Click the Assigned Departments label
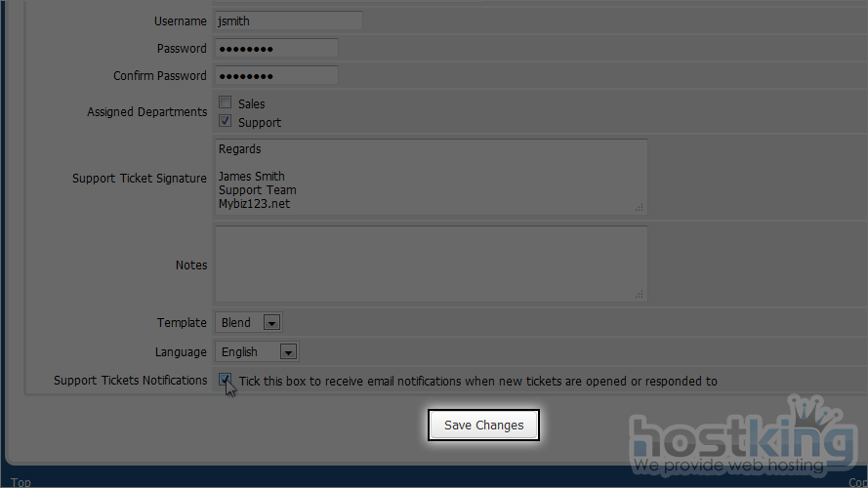Screen dimensions: 868x488 pos(146,112)
